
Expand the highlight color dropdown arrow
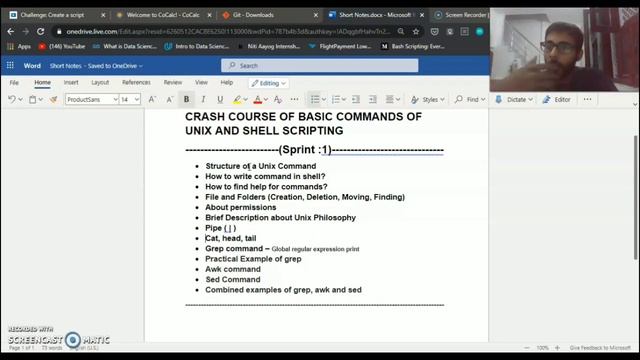pyautogui.click(x=246, y=99)
